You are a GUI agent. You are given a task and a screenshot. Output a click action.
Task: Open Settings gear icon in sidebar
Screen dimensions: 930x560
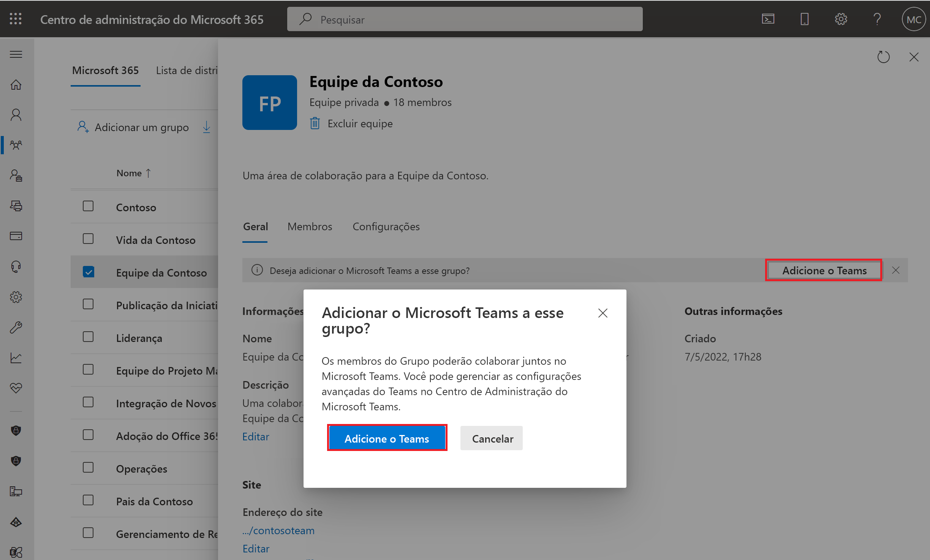pyautogui.click(x=16, y=297)
